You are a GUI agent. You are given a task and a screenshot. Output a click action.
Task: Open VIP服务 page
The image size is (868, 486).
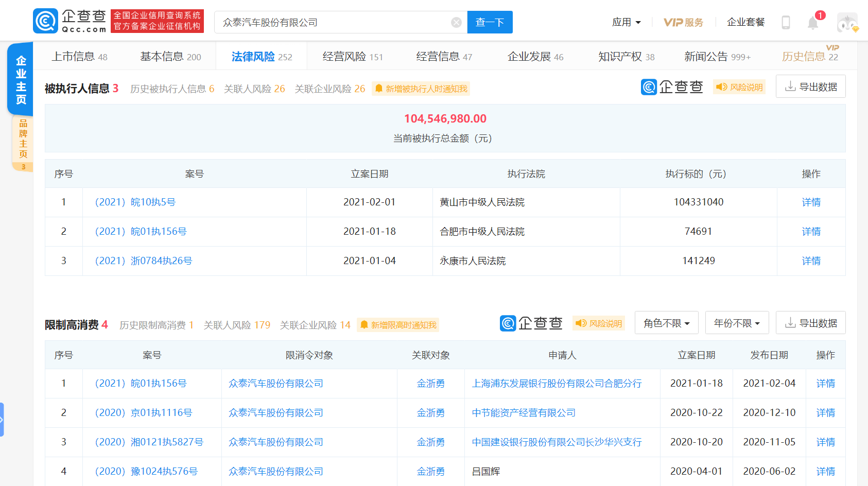683,22
